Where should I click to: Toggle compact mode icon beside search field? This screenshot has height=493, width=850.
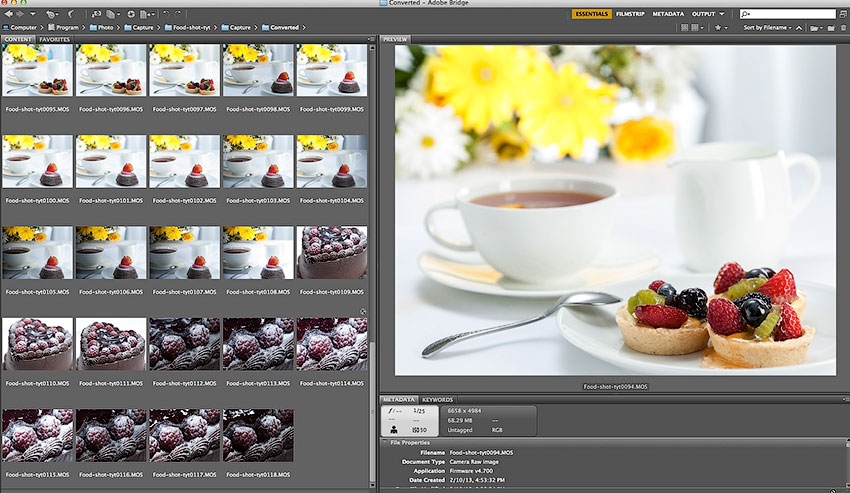(843, 14)
